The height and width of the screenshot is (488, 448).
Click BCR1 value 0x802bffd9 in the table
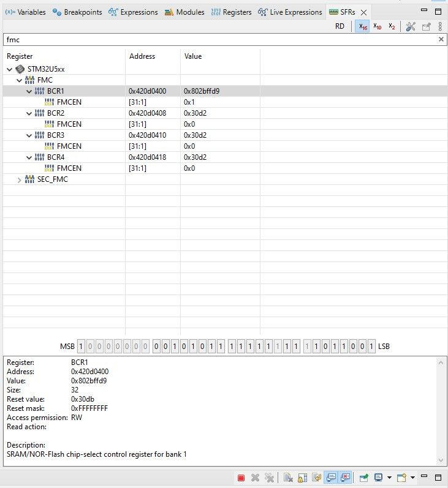point(202,91)
